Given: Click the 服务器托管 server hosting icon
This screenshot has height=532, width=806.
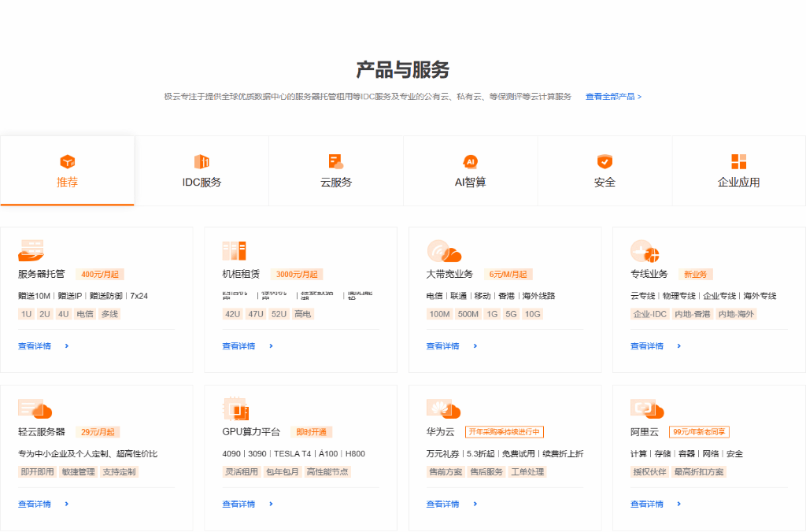Looking at the screenshot, I should coord(31,250).
